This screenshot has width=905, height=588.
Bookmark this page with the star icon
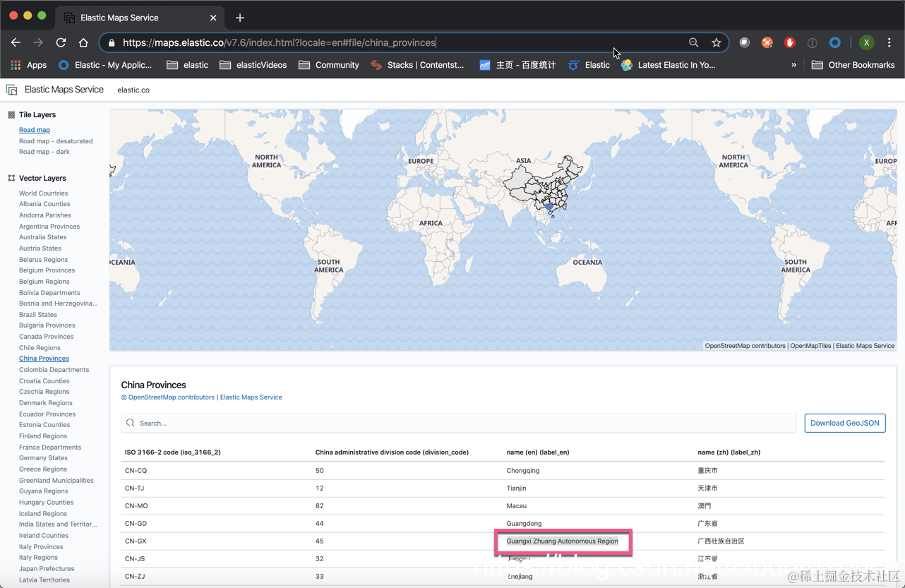click(x=716, y=42)
